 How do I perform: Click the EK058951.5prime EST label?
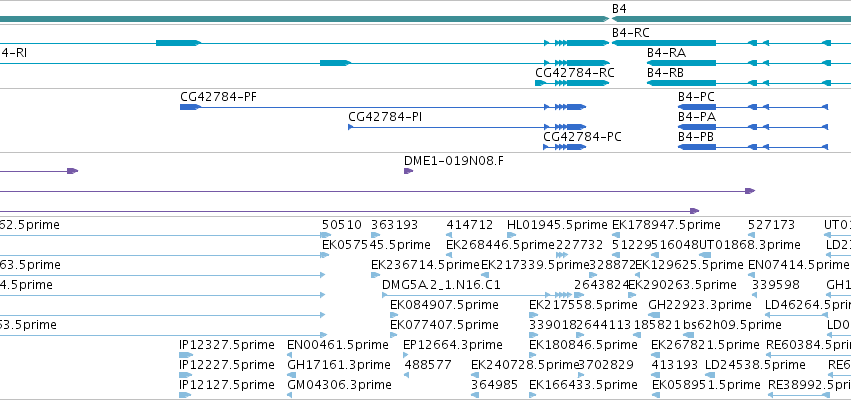point(706,385)
